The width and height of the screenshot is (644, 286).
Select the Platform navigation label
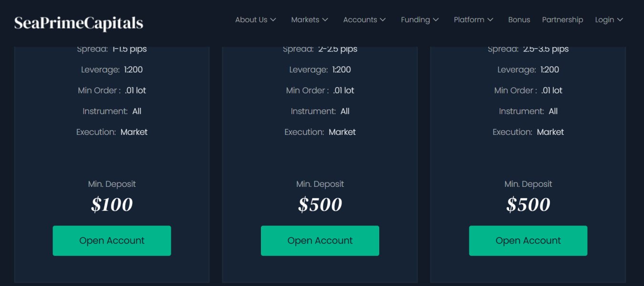click(x=469, y=20)
